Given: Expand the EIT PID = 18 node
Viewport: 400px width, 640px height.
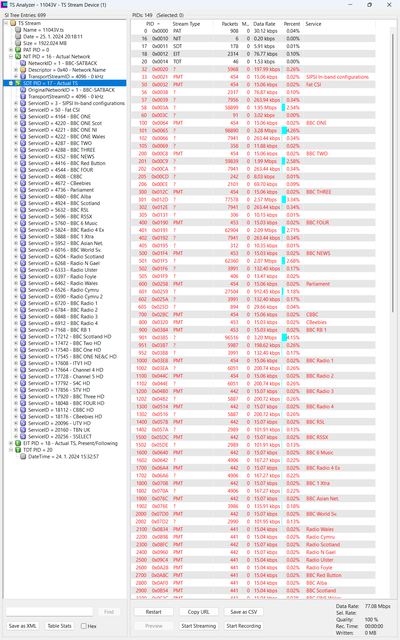Looking at the screenshot, I should (11, 443).
